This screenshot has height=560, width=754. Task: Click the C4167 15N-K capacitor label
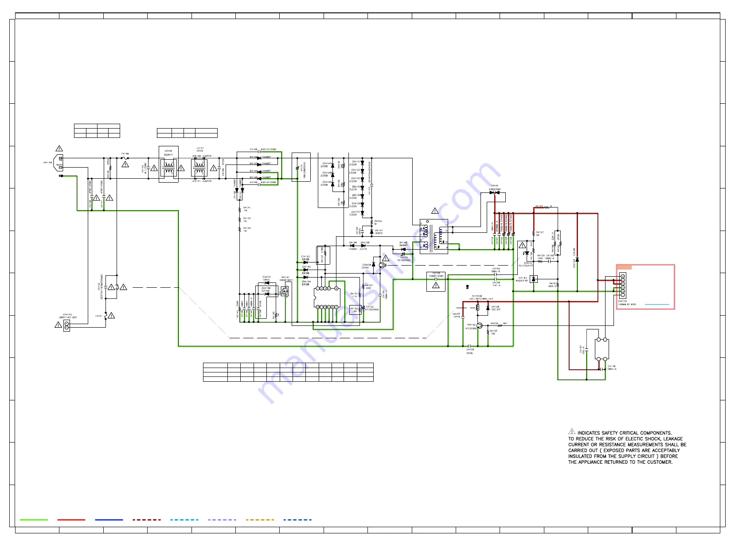[582, 349]
